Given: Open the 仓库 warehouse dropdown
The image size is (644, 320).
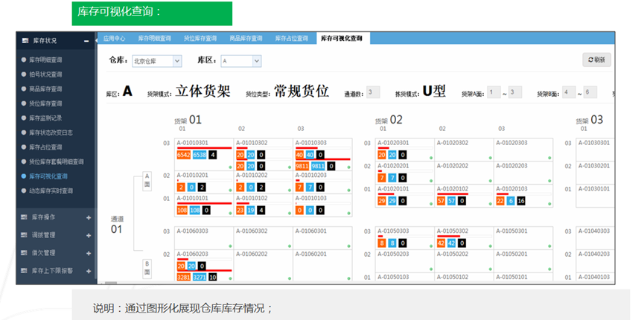Looking at the screenshot, I should [x=156, y=61].
